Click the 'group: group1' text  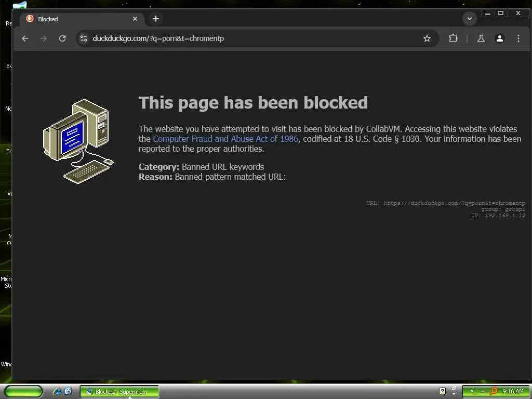[x=503, y=209]
